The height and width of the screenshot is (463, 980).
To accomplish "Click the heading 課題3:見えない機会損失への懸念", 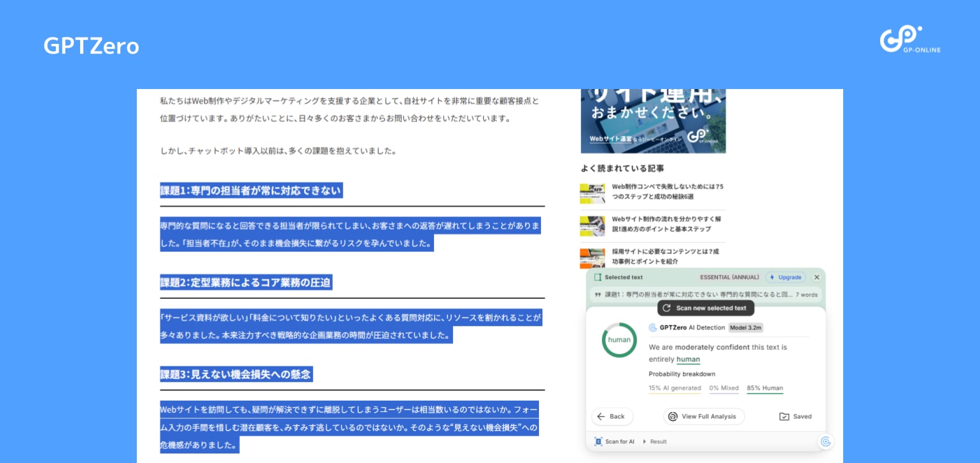I will click(236, 375).
